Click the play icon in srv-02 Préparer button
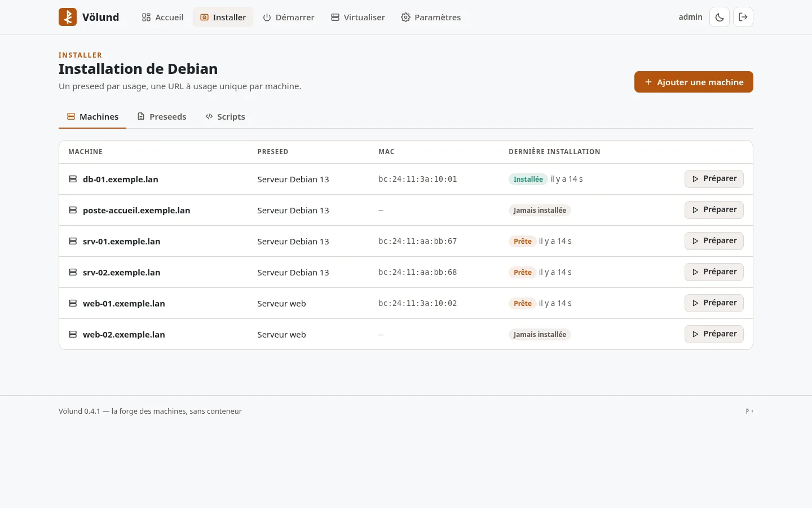Viewport: 812px width, 508px height. [x=695, y=272]
